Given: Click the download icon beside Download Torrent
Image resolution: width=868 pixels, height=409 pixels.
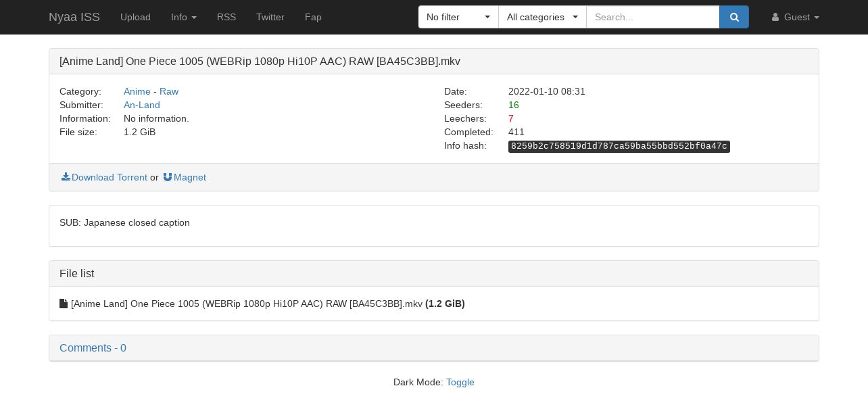Looking at the screenshot, I should [66, 177].
